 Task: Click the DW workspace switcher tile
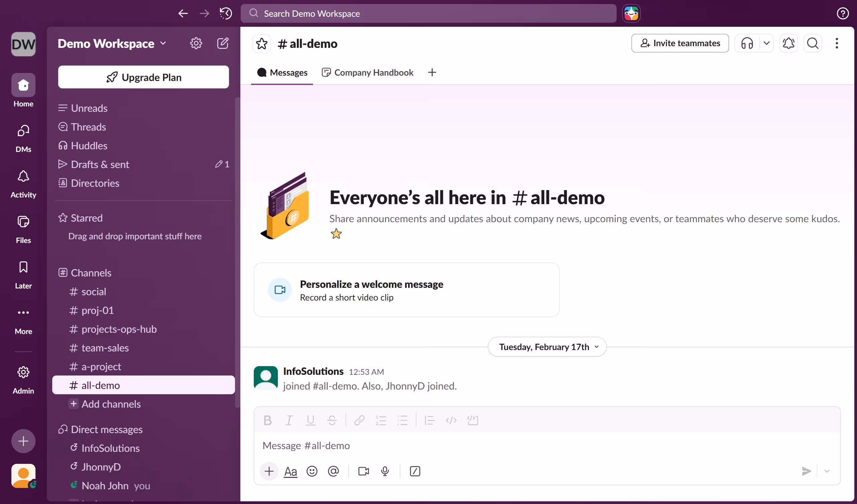tap(23, 44)
